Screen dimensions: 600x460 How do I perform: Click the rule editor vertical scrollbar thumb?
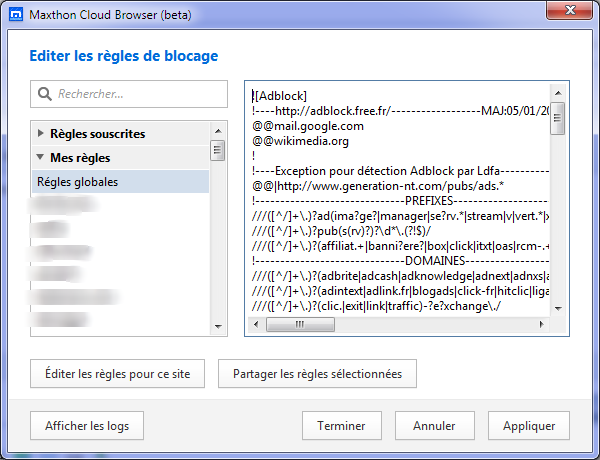(x=558, y=118)
